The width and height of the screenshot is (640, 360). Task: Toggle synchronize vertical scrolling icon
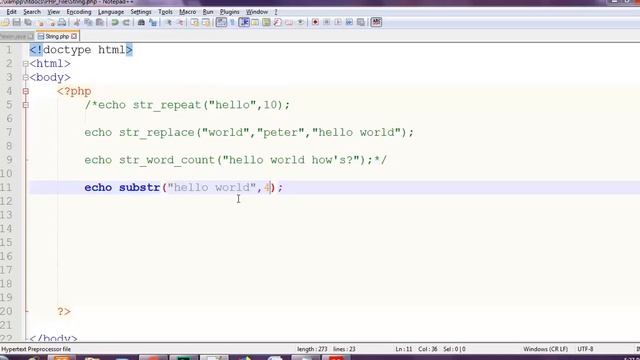tap(195, 22)
